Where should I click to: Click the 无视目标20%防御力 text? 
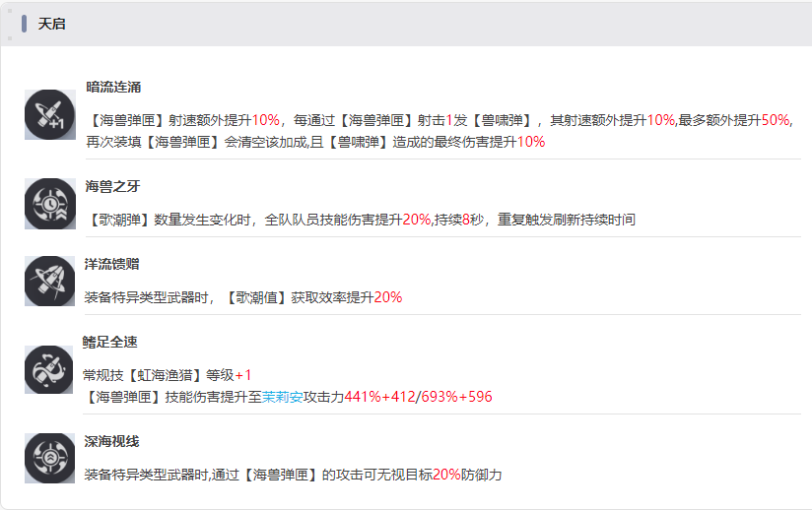pyautogui.click(x=440, y=475)
